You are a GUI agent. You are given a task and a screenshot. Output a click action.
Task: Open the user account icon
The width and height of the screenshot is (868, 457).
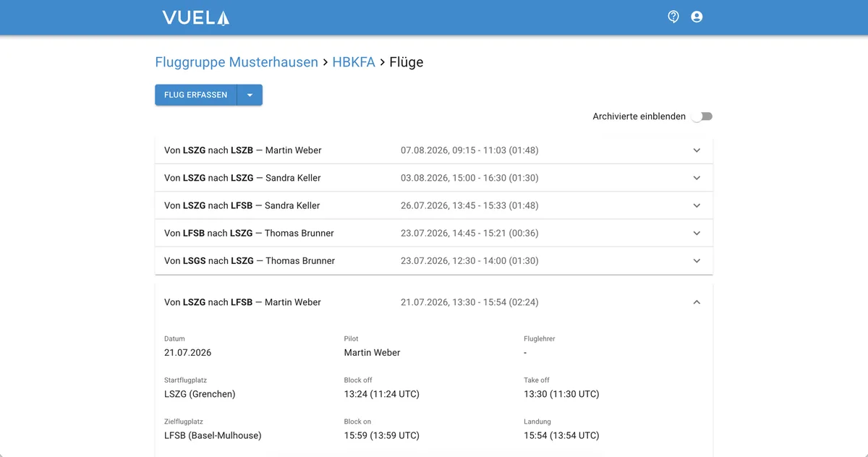coord(697,17)
